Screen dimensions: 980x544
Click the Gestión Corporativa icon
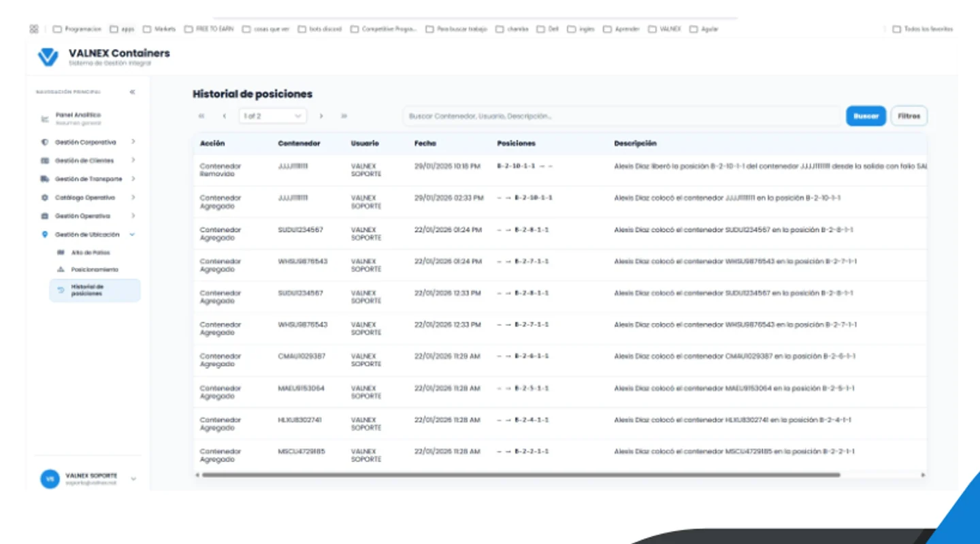45,142
